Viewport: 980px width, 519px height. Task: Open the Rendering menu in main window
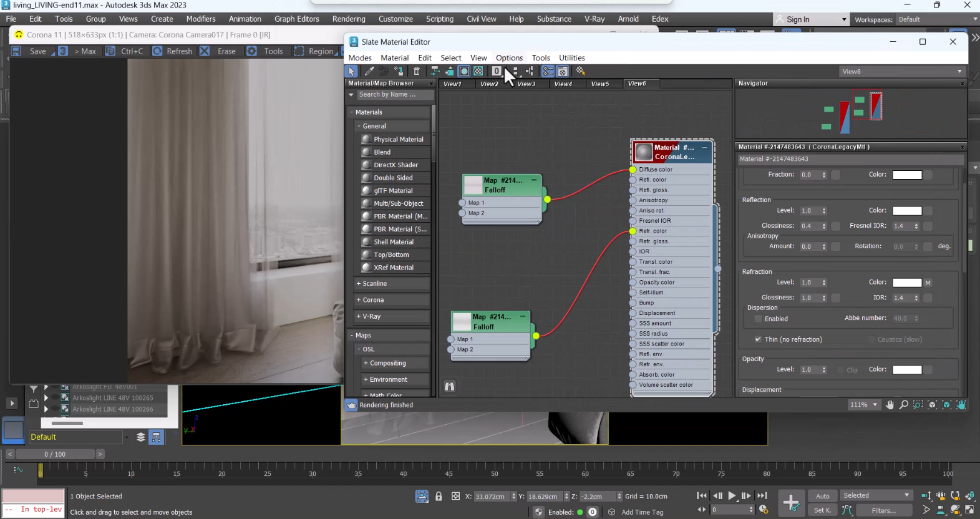click(349, 19)
